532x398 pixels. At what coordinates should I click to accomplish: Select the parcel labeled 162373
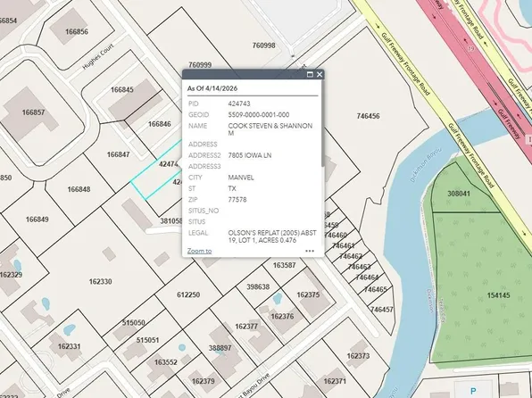coord(358,356)
